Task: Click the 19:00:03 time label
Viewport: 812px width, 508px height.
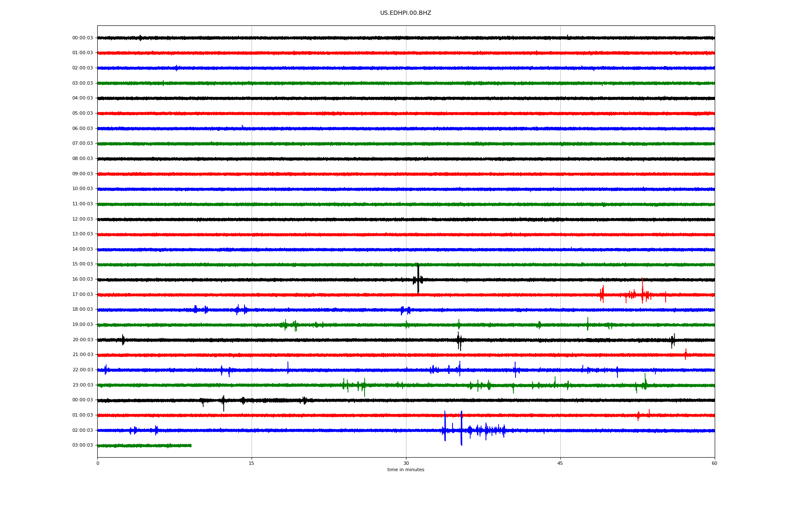Action: coord(82,325)
